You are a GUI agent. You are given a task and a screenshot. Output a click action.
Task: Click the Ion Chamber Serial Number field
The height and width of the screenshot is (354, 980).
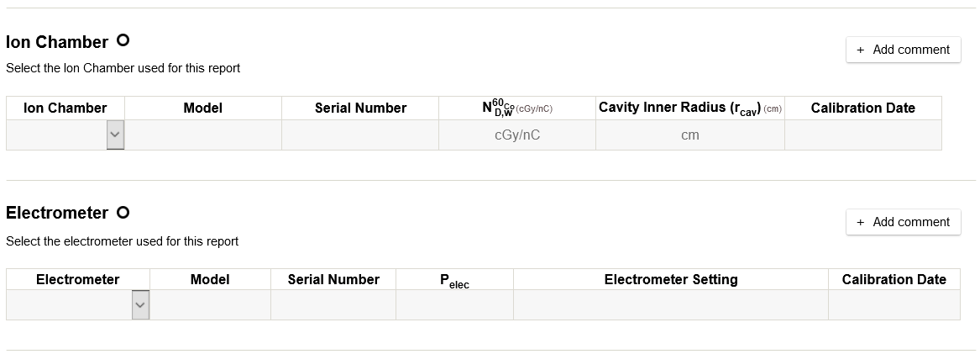coord(359,135)
